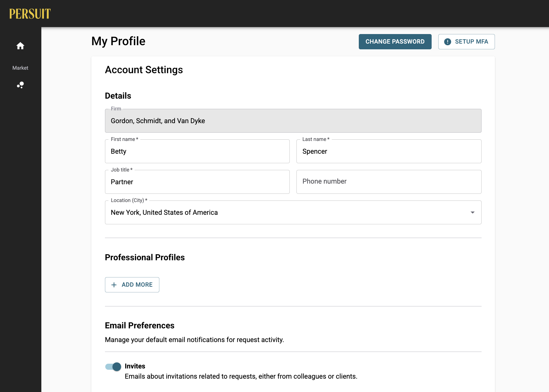Go to the Home icon in sidebar
This screenshot has height=392, width=549.
[x=20, y=46]
